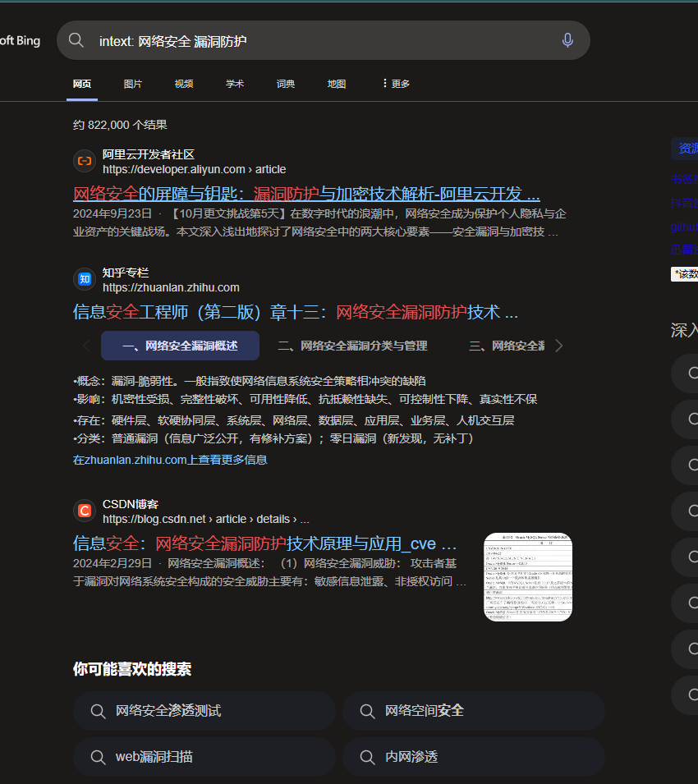Search suggestion 内网渗透
Viewport: 698px width, 784px height.
[x=474, y=757]
